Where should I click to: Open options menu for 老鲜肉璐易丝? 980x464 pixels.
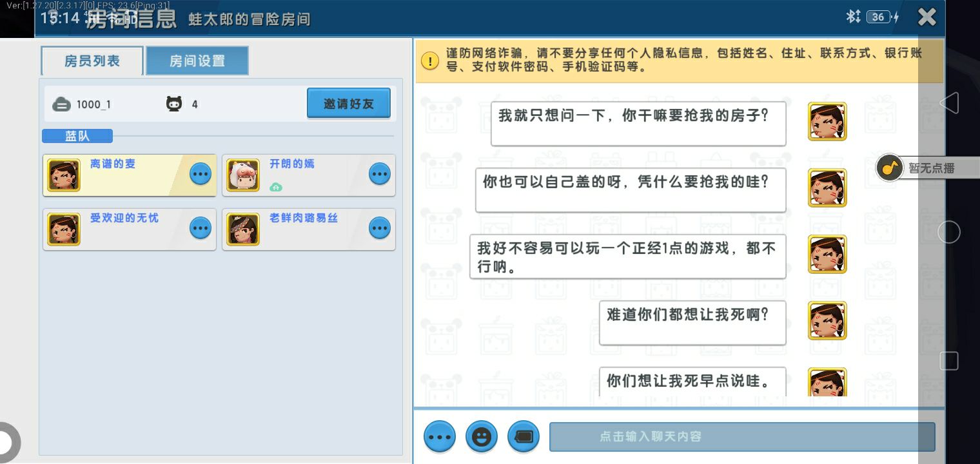379,228
